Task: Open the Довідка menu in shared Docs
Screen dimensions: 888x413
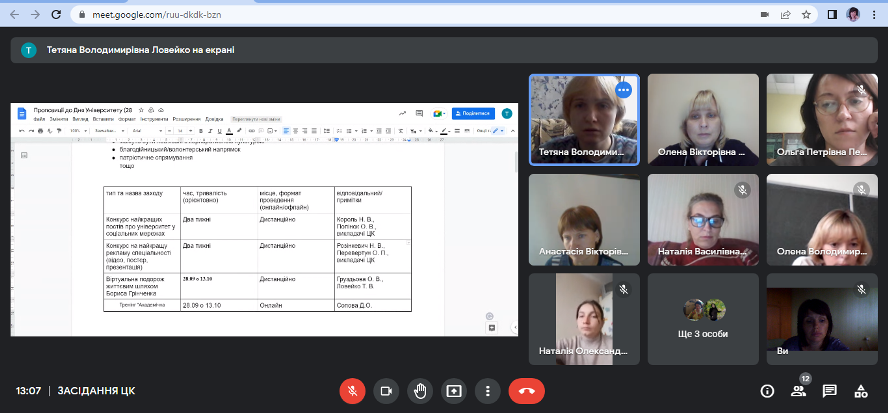Action: pyautogui.click(x=214, y=119)
